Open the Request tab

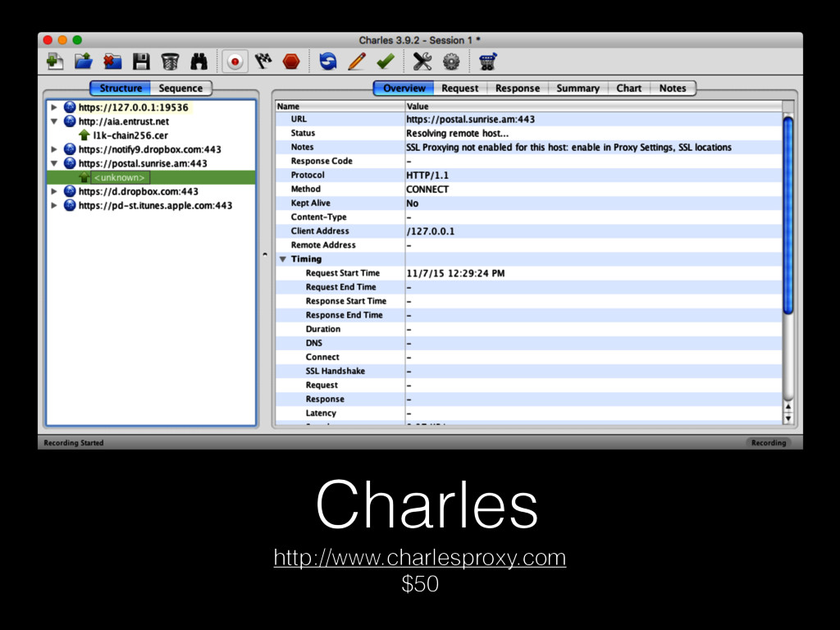click(x=459, y=88)
